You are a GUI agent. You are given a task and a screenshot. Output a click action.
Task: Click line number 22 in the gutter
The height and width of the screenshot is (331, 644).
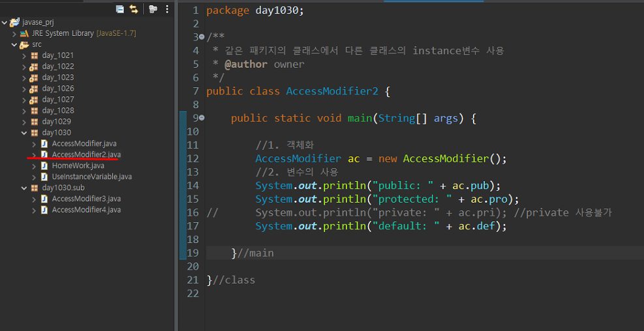[x=192, y=294]
